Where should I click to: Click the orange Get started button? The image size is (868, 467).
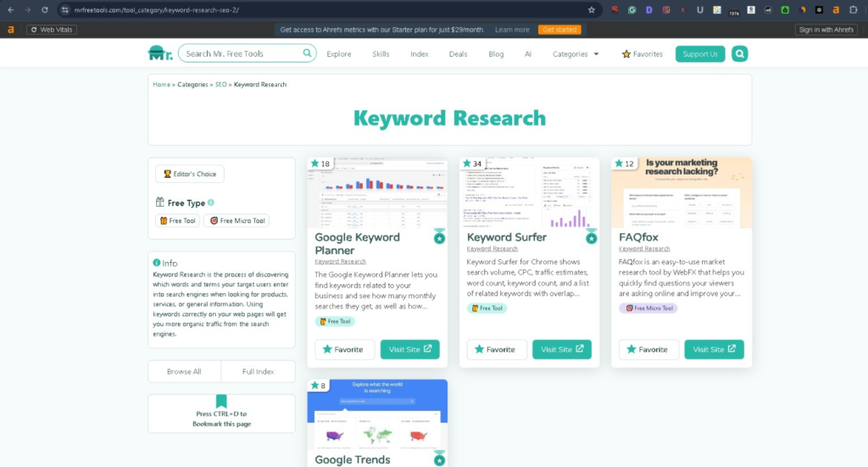(559, 30)
